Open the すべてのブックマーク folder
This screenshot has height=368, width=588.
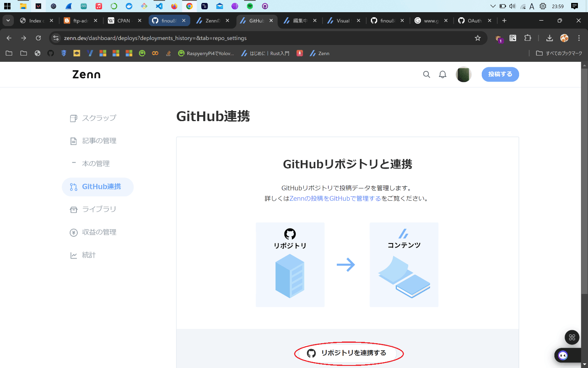pyautogui.click(x=559, y=53)
